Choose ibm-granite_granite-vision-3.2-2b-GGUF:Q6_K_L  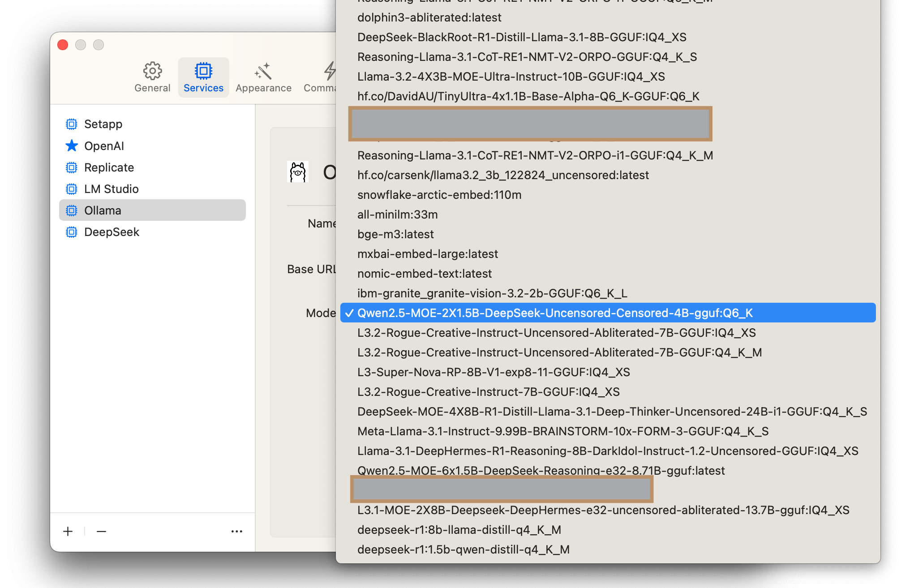coord(608,293)
